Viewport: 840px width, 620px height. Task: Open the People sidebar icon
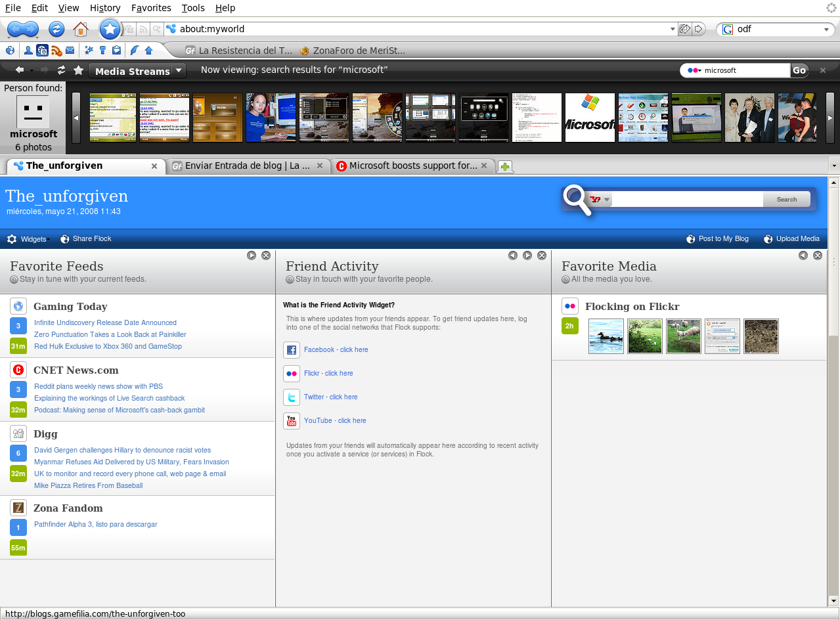(x=28, y=50)
